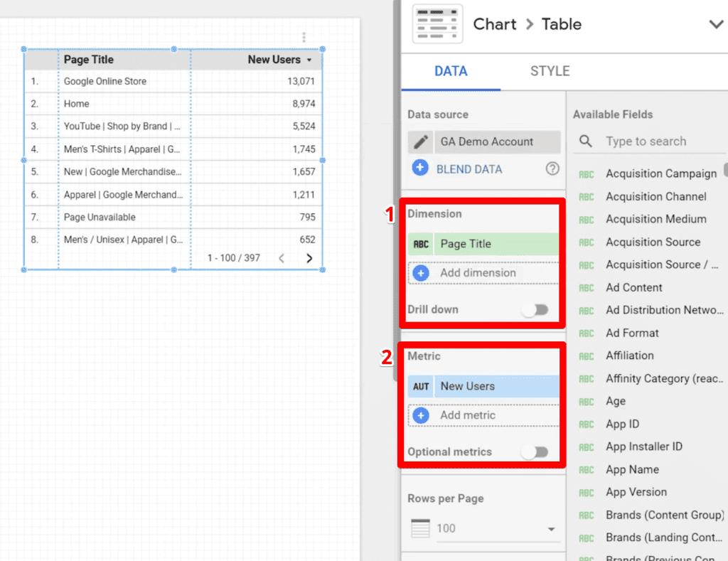Click the ABC icon next to Acquisition Campaign

586,173
